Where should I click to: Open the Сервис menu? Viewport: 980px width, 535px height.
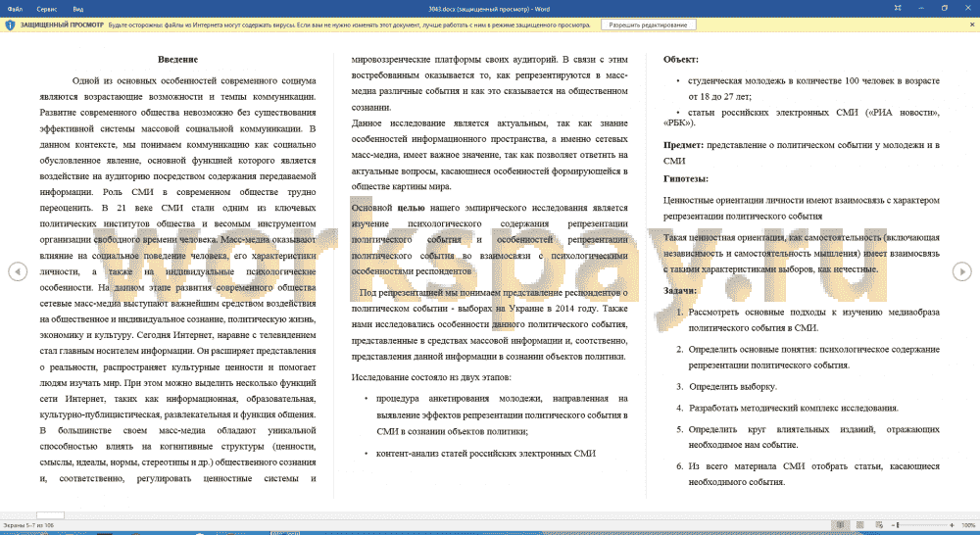pos(47,9)
